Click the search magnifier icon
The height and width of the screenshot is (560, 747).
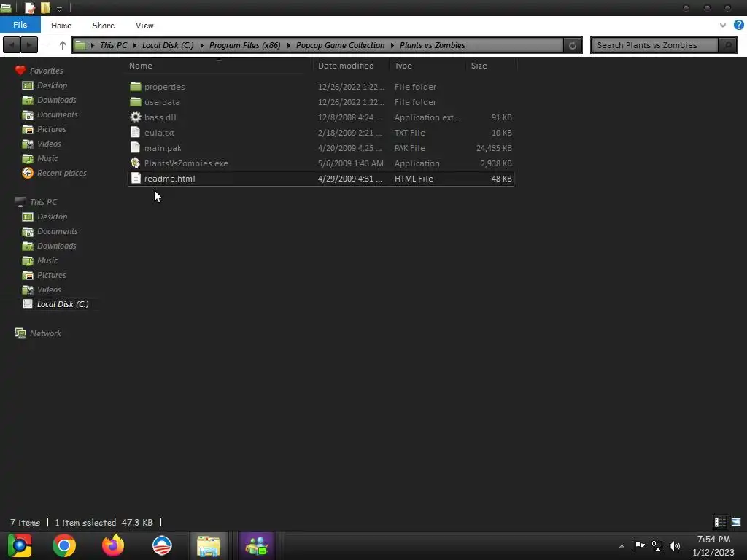coord(727,45)
